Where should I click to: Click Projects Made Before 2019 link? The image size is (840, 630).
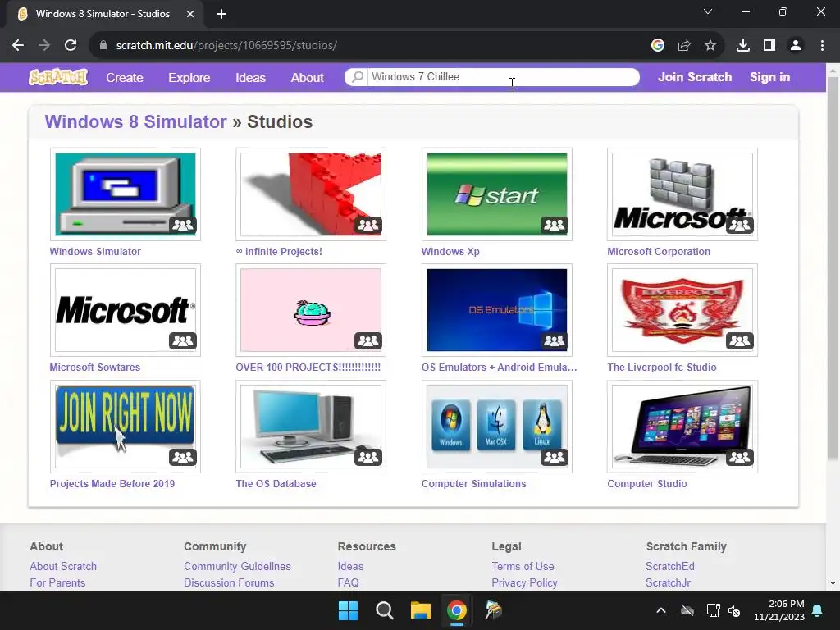pyautogui.click(x=112, y=483)
